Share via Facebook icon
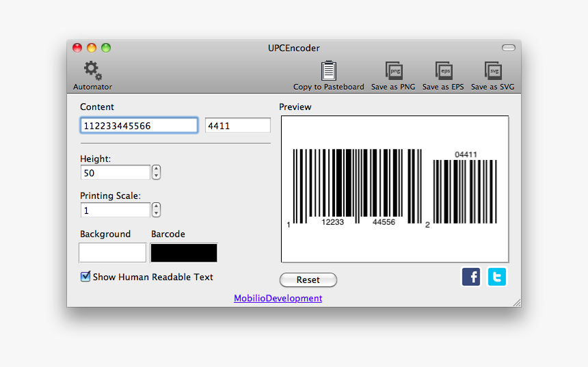Viewport: 588px width, 367px height. [471, 277]
